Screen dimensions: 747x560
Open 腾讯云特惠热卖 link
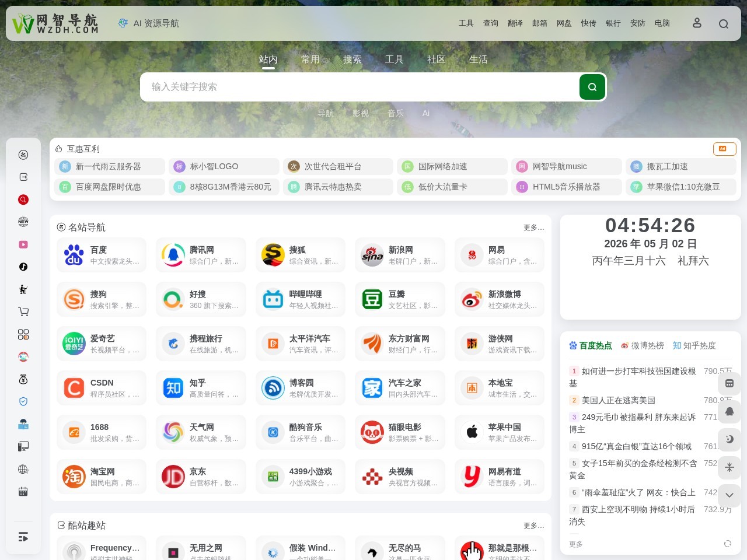pyautogui.click(x=338, y=187)
